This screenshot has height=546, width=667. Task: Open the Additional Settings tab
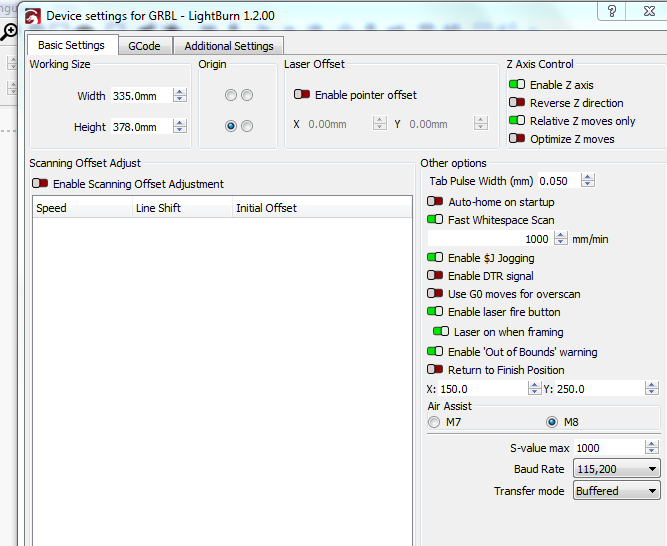click(x=229, y=46)
